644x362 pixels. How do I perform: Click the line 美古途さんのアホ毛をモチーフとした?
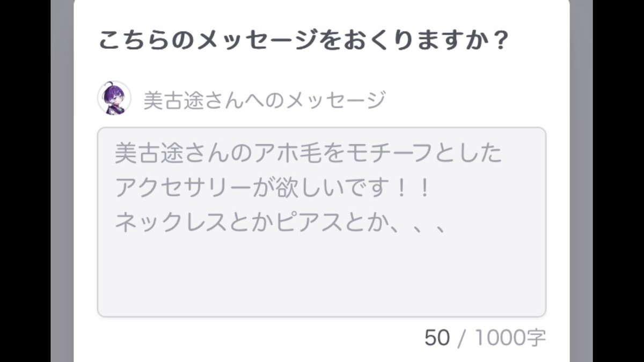point(309,154)
